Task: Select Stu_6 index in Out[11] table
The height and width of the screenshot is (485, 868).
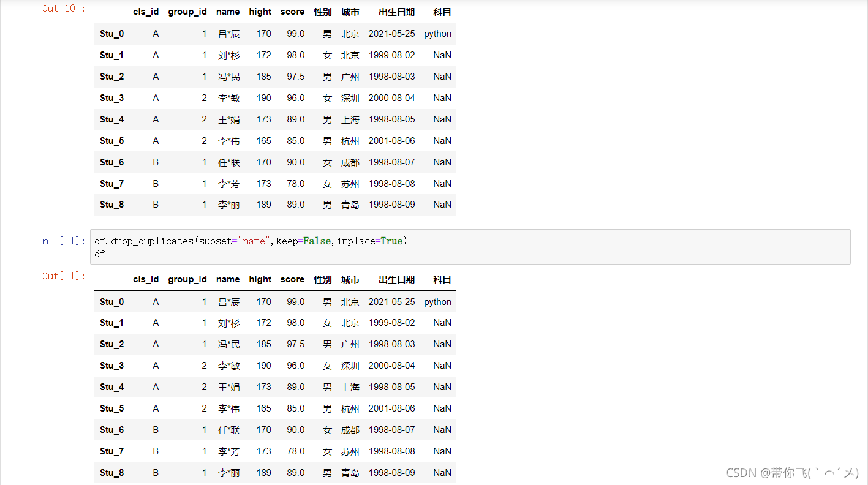Action: 111,430
